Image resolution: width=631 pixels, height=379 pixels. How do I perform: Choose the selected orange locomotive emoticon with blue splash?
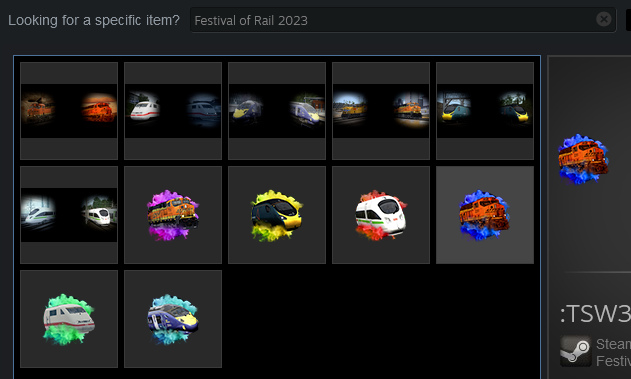[x=485, y=215]
